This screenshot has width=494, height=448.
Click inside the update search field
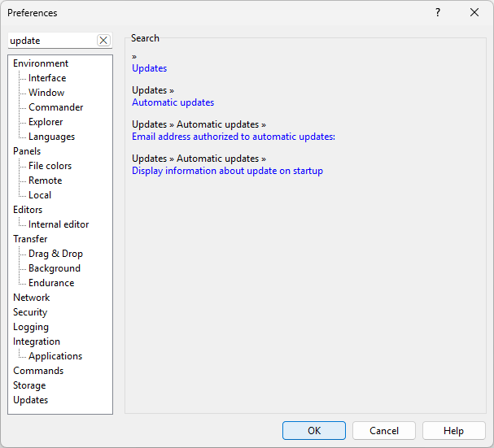(x=51, y=41)
